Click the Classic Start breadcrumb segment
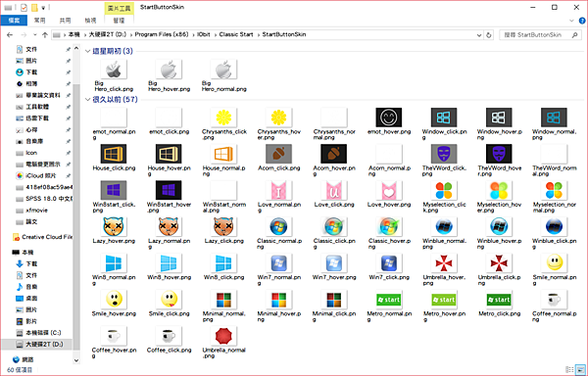 [x=236, y=34]
